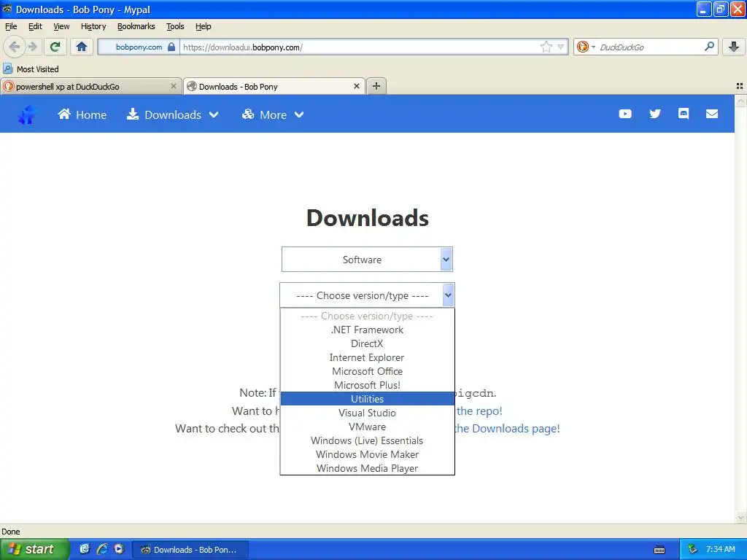Choose Windows Media Player option in list
Screen dimensions: 747x560
pyautogui.click(x=368, y=467)
